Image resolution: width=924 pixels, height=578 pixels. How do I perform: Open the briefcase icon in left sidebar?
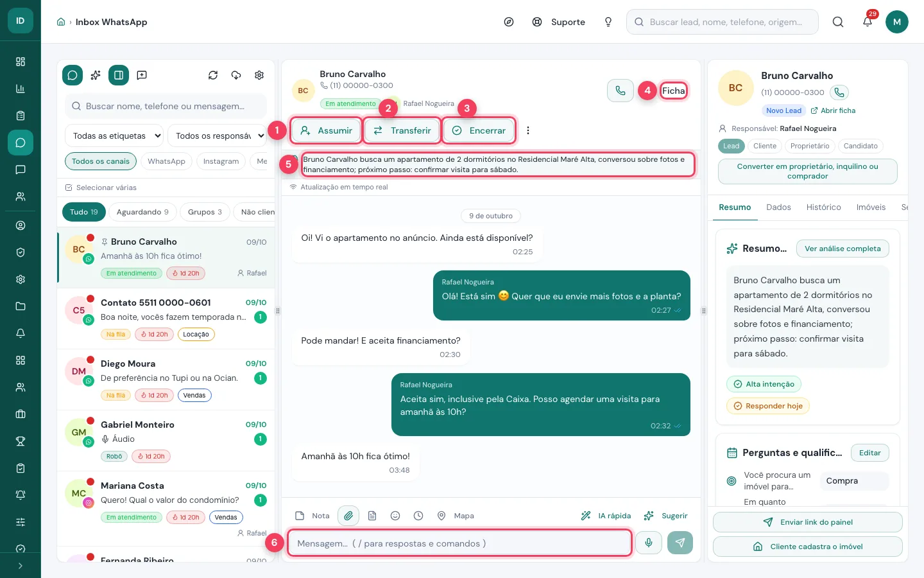[21, 414]
